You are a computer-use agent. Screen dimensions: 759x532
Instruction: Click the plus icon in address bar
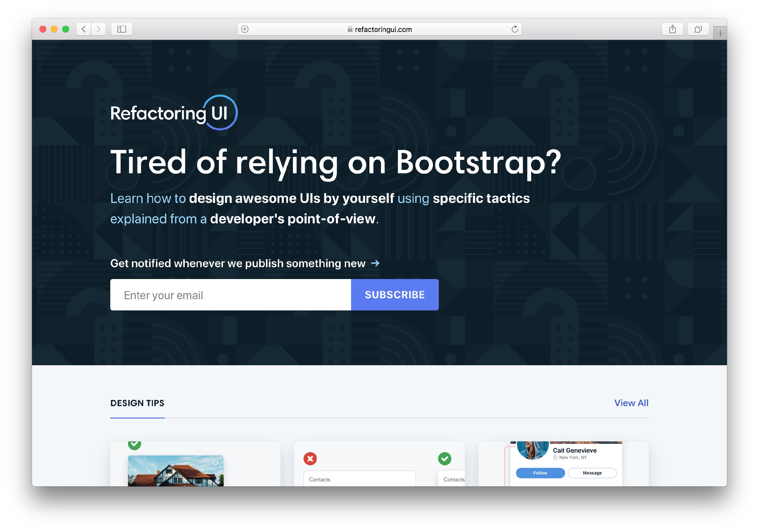coord(245,29)
